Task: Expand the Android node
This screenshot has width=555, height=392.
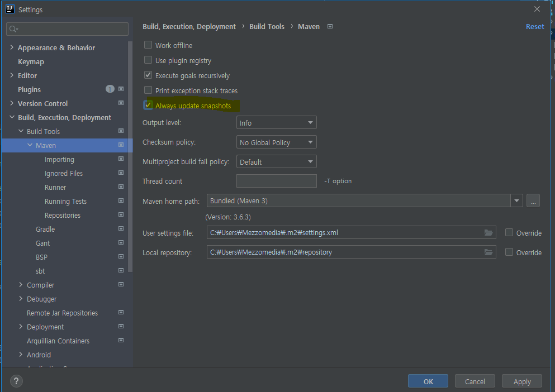Action: [21, 355]
